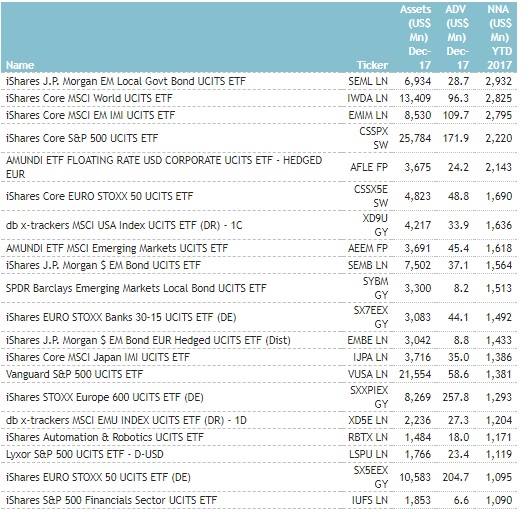The width and height of the screenshot is (527, 513).
Task: Select the 2,932 NNA value in first row
Action: coord(499,81)
